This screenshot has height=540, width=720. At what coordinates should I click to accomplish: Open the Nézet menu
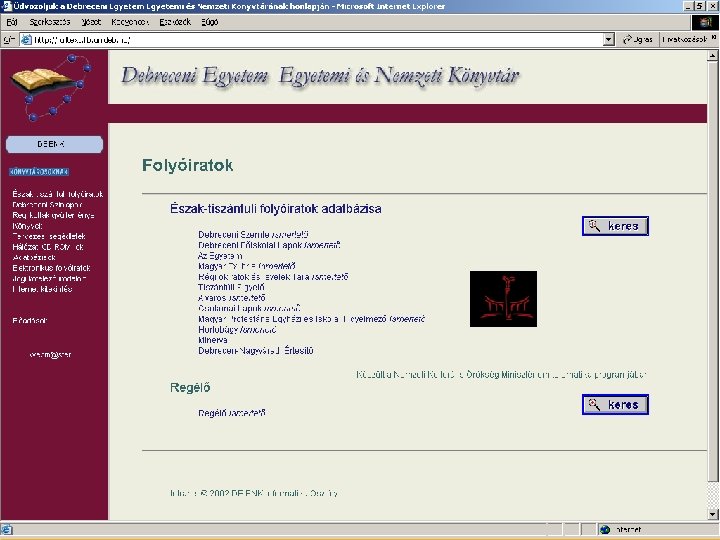91,22
